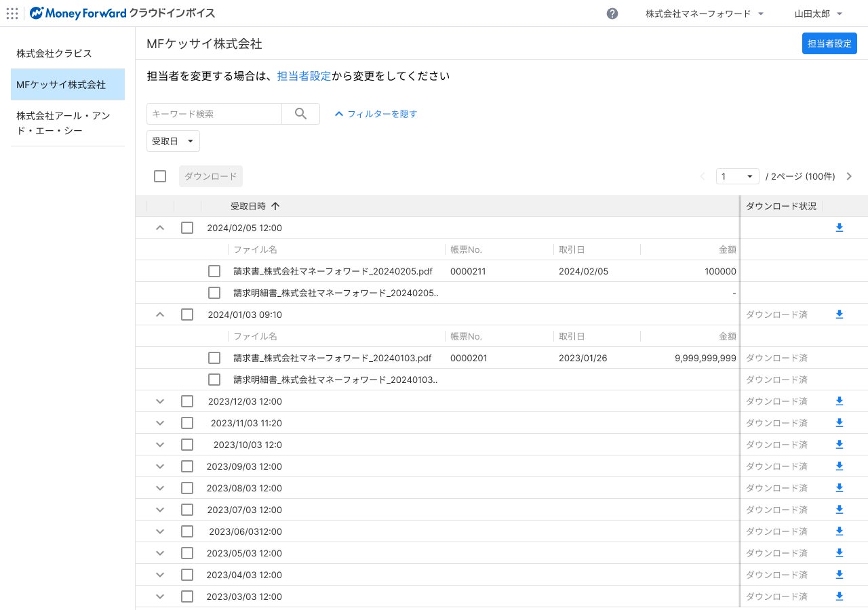Check 請求書_株式会社マネーフォワード_20240205.pdf file checkbox

pyautogui.click(x=214, y=271)
